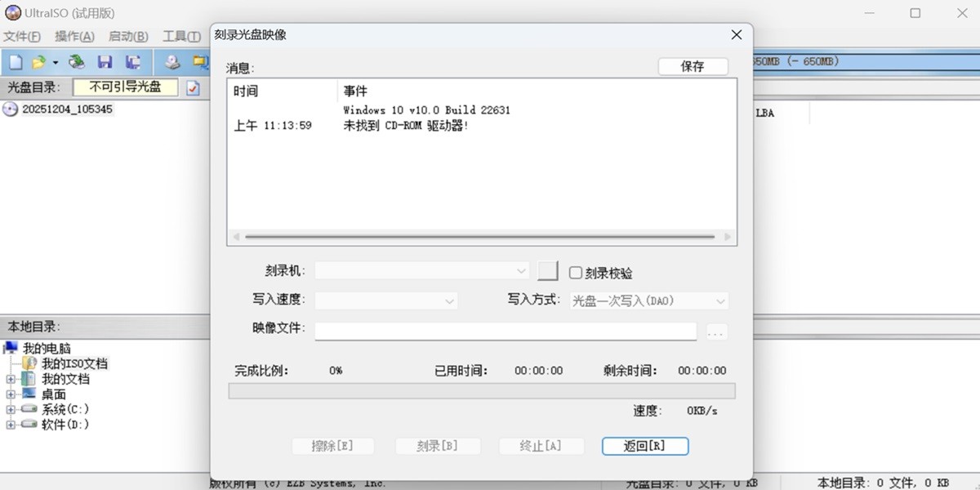Open the 刻录机 burner selection dropdown
The height and width of the screenshot is (490, 980).
coord(521,271)
